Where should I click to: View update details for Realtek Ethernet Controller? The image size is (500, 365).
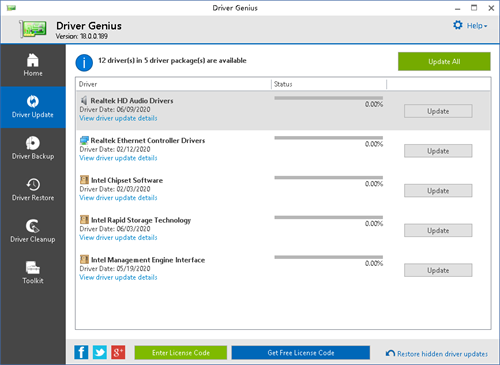118,158
